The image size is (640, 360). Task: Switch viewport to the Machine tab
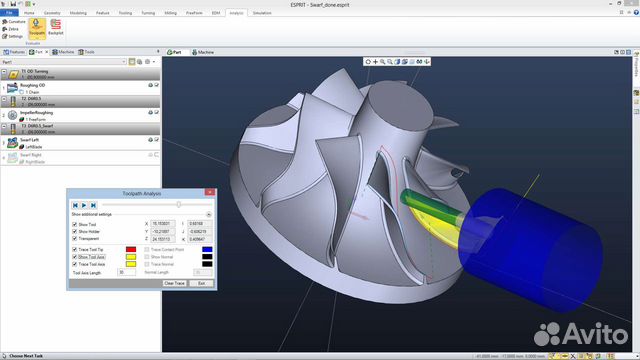[x=203, y=52]
